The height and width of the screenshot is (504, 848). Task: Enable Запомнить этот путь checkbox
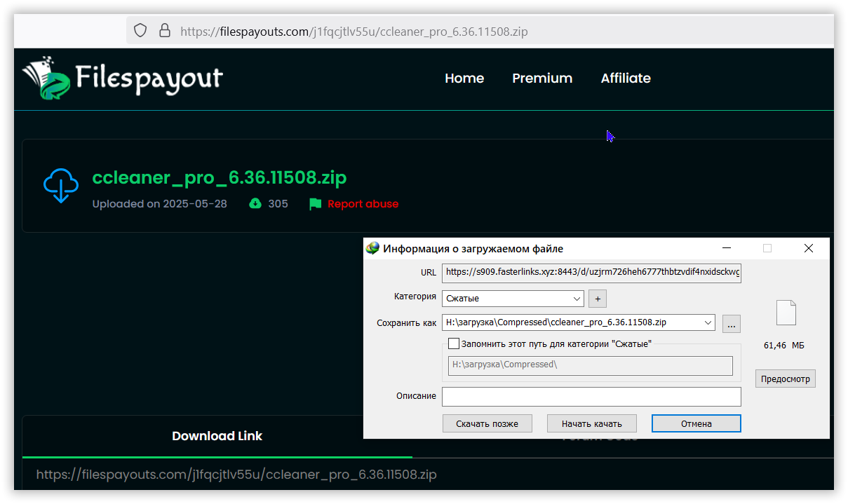click(x=454, y=343)
